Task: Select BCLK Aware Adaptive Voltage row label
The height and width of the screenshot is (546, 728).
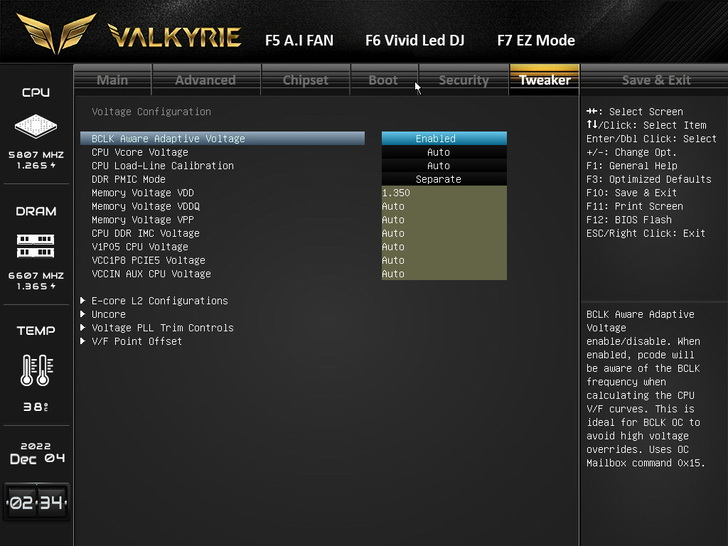Action: pyautogui.click(x=168, y=138)
